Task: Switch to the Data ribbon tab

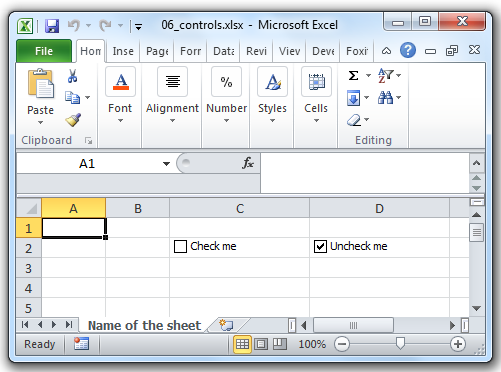Action: click(x=224, y=51)
